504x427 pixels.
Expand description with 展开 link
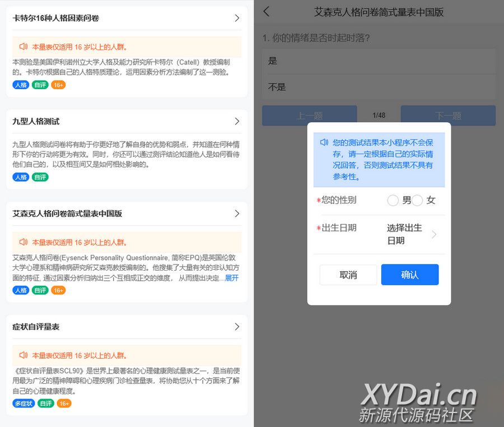[x=231, y=278]
